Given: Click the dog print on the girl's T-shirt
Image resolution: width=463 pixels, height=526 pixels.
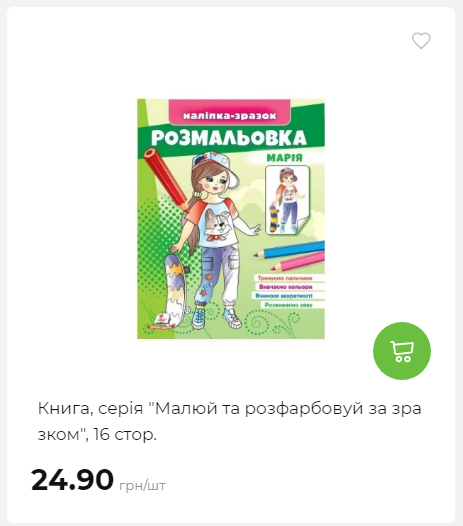Looking at the screenshot, I should tap(217, 225).
